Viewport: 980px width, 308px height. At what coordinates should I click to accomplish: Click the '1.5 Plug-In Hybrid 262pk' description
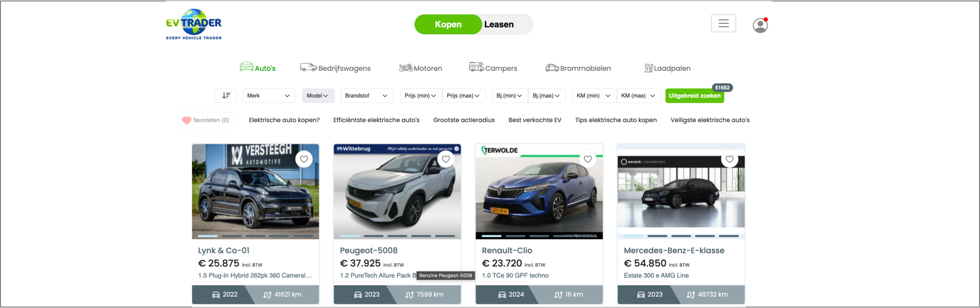pos(255,275)
